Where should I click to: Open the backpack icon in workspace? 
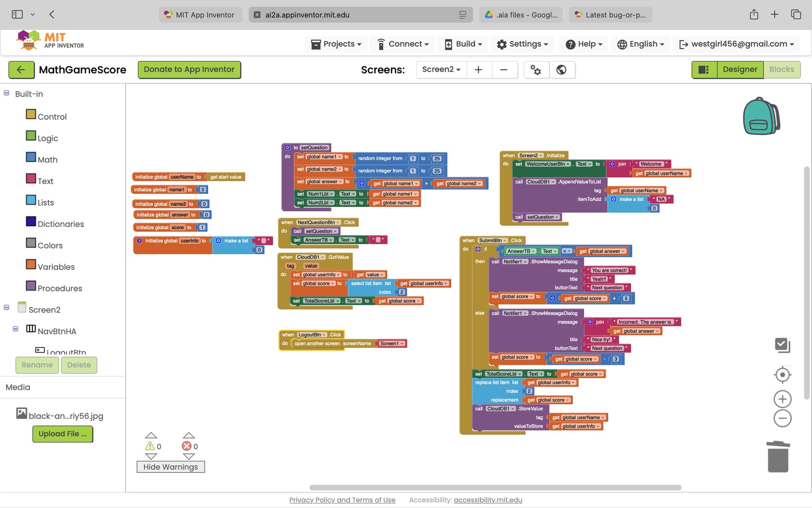pos(761,116)
